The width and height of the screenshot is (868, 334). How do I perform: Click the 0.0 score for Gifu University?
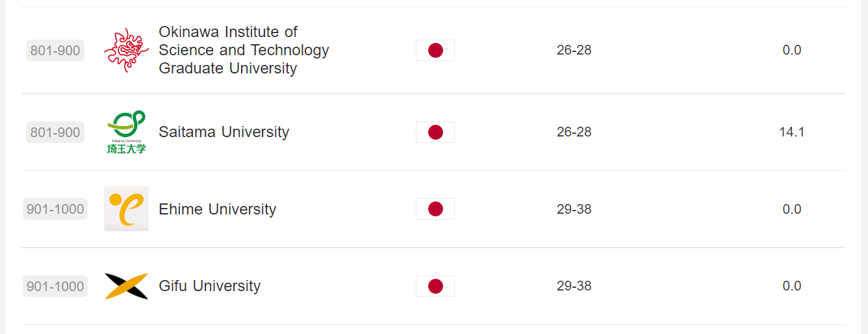[791, 286]
